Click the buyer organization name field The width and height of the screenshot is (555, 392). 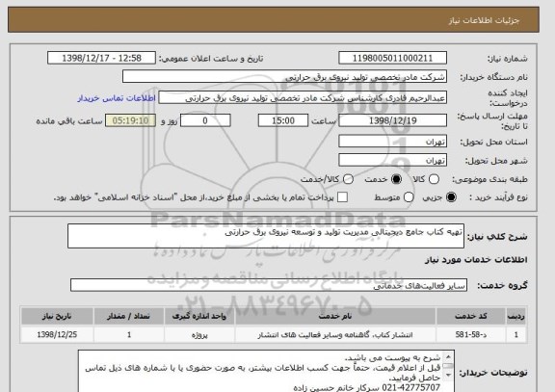[x=284, y=77]
